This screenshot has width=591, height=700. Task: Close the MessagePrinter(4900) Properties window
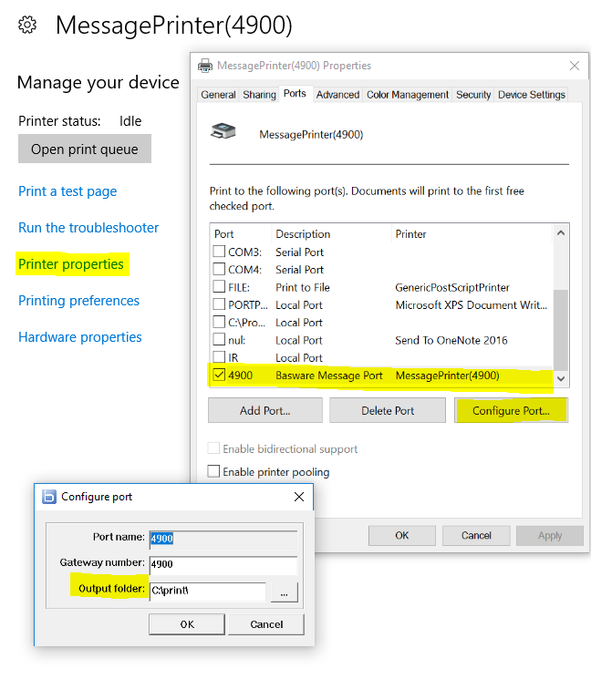click(575, 66)
